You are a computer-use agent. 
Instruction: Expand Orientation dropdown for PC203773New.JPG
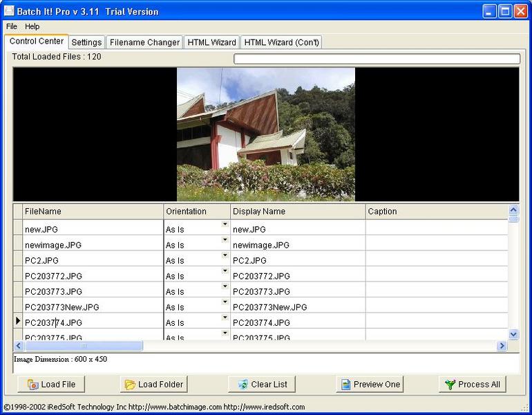[225, 302]
